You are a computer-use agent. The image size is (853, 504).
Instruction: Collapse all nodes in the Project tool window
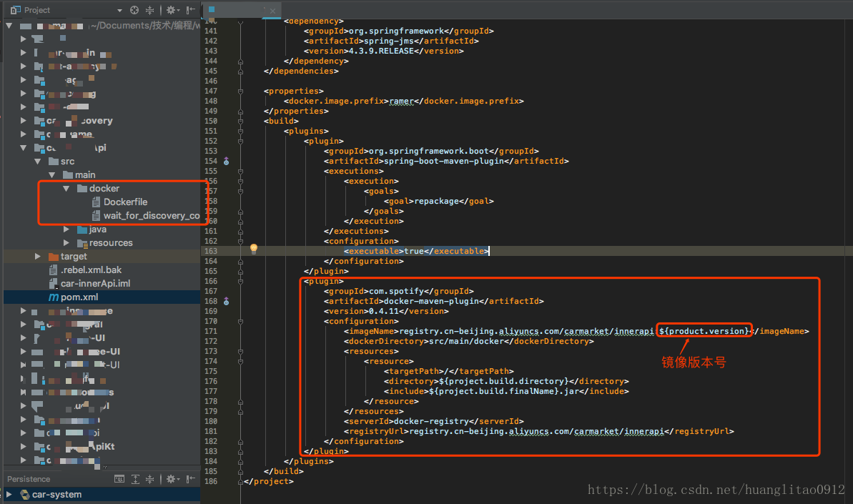(x=149, y=10)
